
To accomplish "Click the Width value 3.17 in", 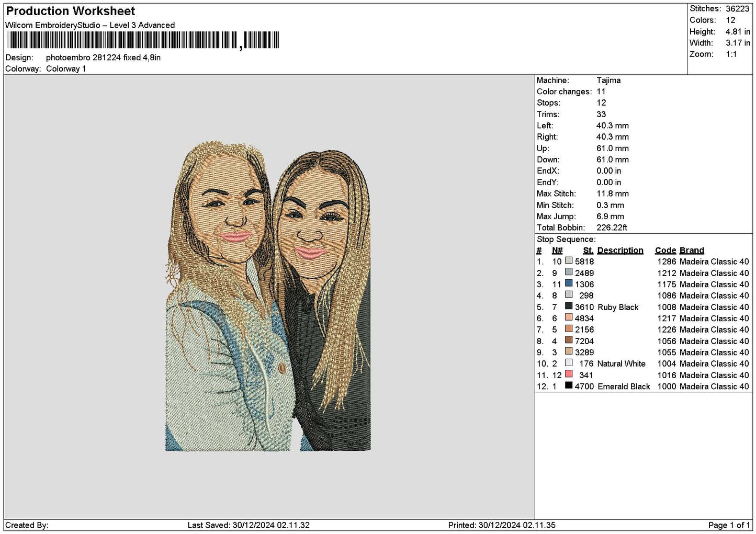I will [x=738, y=43].
